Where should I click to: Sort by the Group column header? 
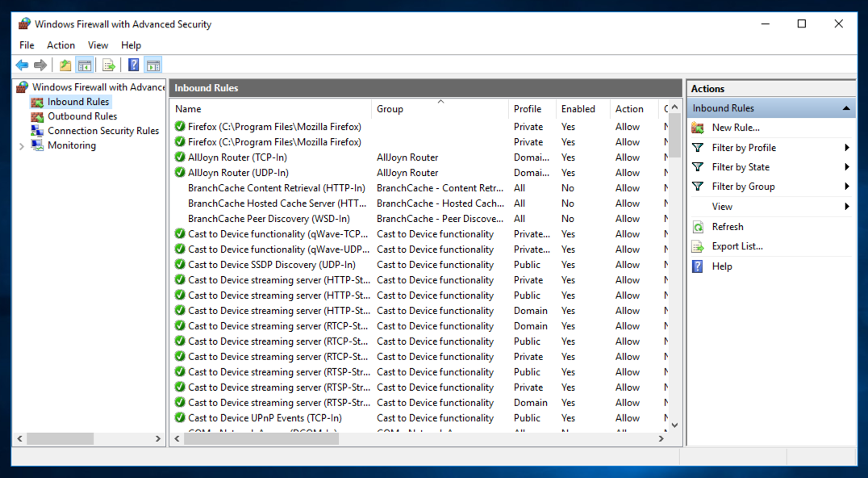440,109
